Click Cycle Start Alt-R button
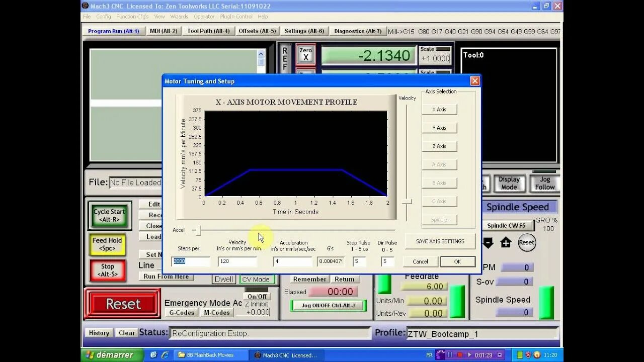 (x=110, y=216)
